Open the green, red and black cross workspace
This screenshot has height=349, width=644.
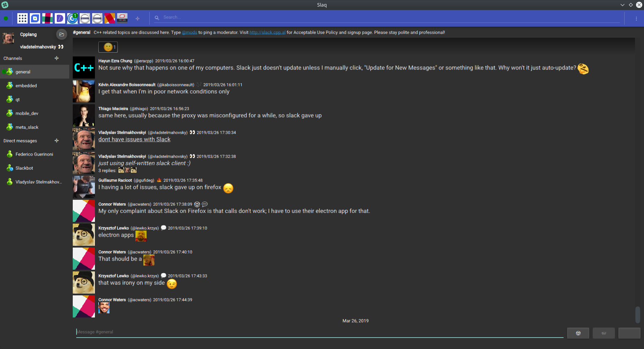click(47, 18)
